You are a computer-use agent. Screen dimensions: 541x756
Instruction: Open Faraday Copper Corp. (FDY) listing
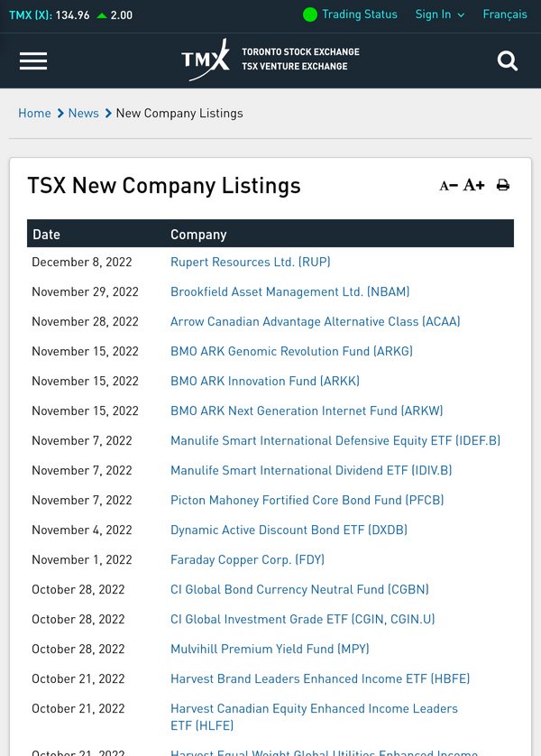pyautogui.click(x=248, y=559)
